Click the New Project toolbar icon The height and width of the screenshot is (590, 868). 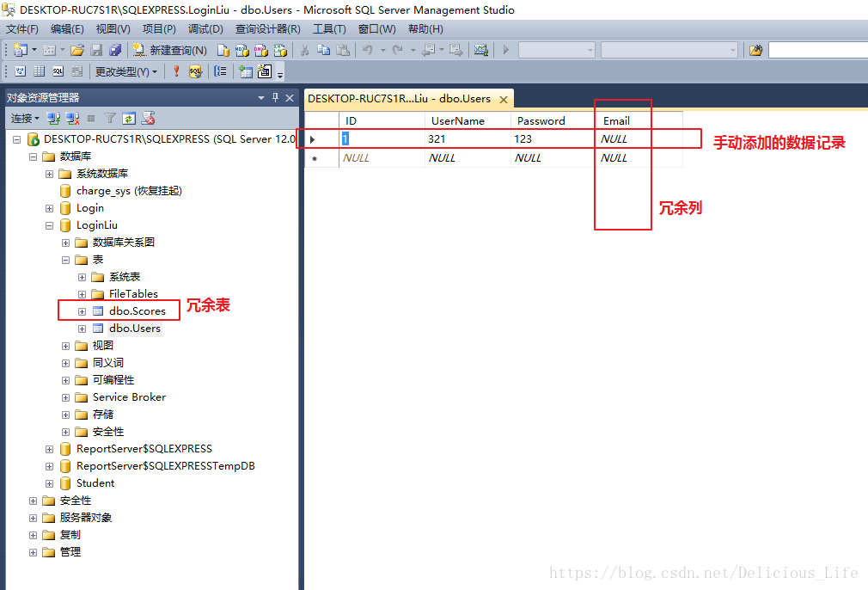pos(21,50)
